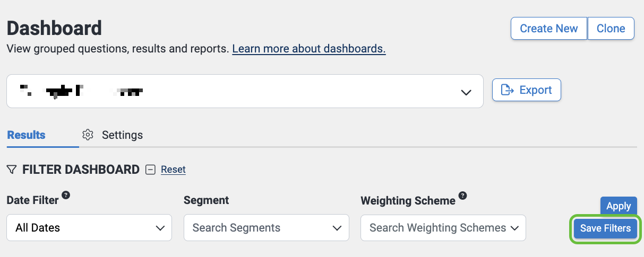
Task: Click the Weighting Scheme help icon
Action: (463, 195)
